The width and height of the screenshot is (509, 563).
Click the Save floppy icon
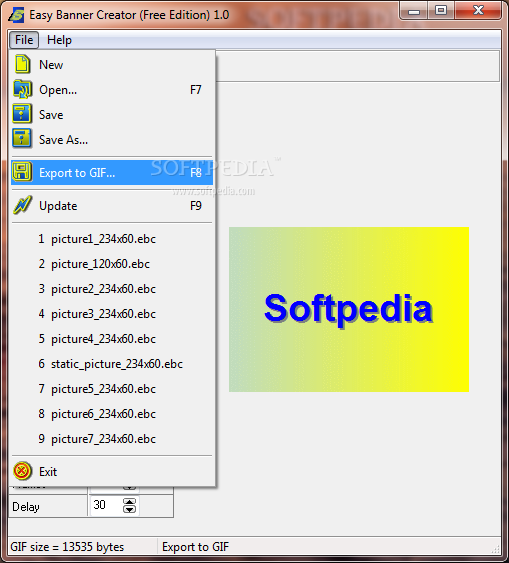[x=22, y=114]
